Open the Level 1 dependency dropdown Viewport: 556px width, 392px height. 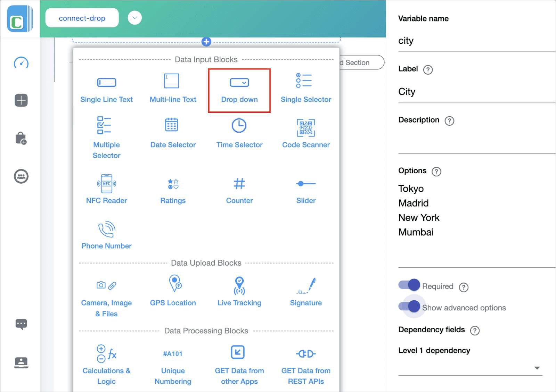click(x=537, y=367)
